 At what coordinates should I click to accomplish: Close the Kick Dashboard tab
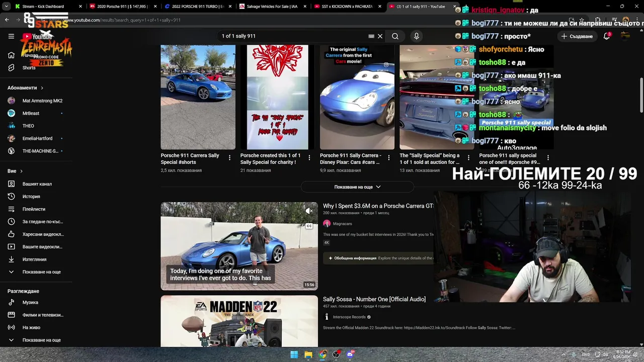(80, 7)
